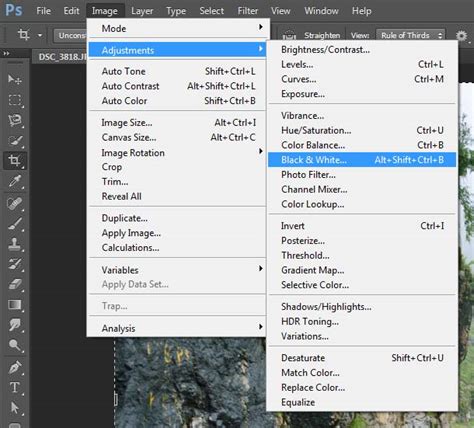Choose Brightness/Contrast adjustment

[362, 50]
